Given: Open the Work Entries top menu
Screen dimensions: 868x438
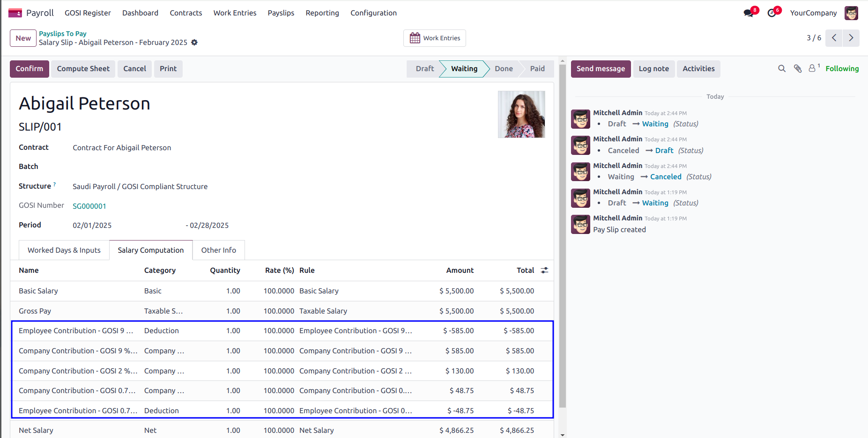Looking at the screenshot, I should pyautogui.click(x=235, y=13).
